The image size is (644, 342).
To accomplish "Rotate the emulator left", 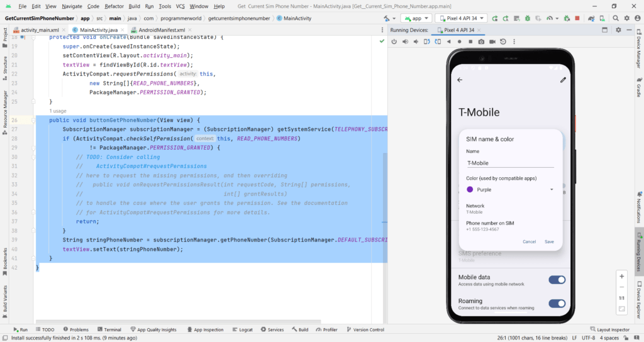I will click(x=427, y=41).
